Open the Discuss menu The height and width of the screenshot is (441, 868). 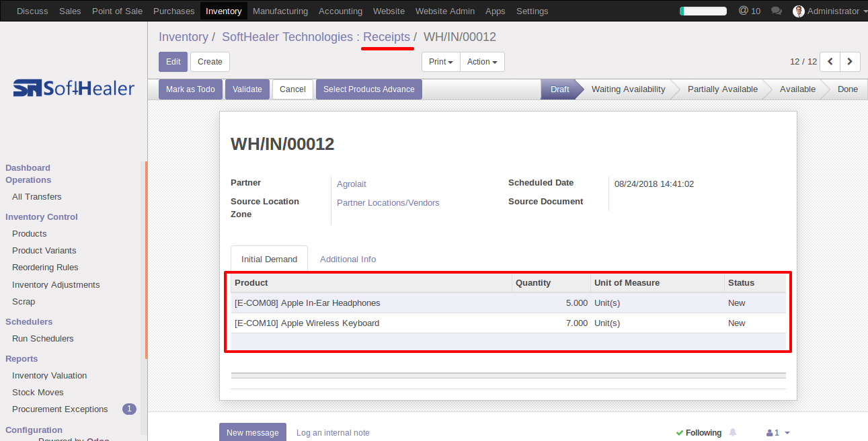pyautogui.click(x=32, y=11)
